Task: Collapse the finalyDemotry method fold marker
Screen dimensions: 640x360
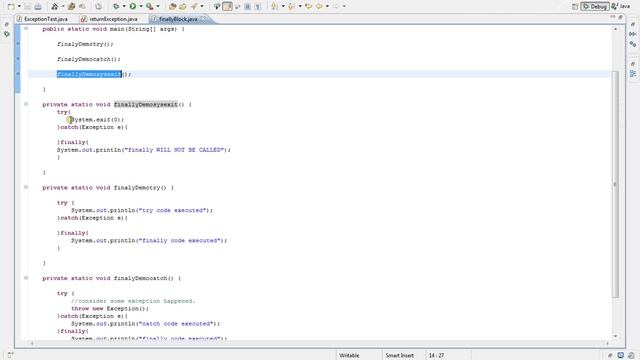Action: [26, 187]
